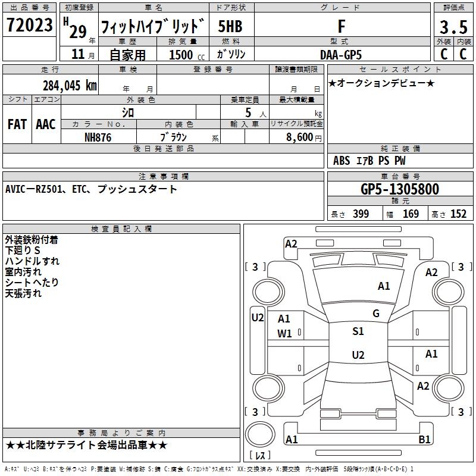Select the notes text AVIC-RZ501、ETC、プッシュスタート
476x476 pixels.
point(91,189)
